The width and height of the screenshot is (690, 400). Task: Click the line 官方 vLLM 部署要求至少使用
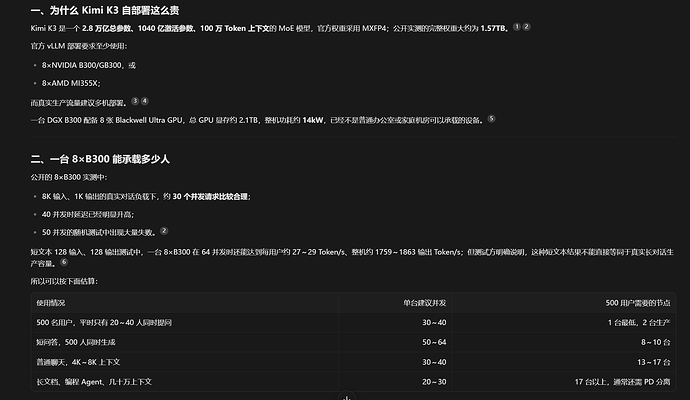[79, 46]
